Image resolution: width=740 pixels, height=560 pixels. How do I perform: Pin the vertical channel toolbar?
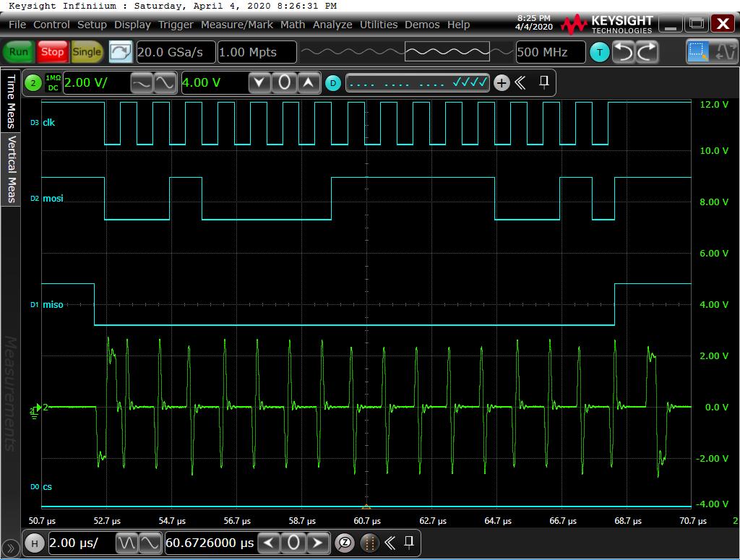tap(544, 82)
